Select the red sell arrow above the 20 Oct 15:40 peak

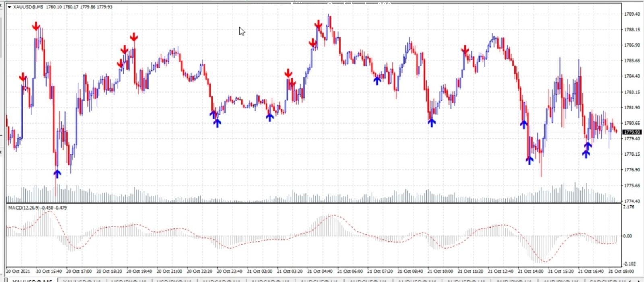tap(36, 26)
